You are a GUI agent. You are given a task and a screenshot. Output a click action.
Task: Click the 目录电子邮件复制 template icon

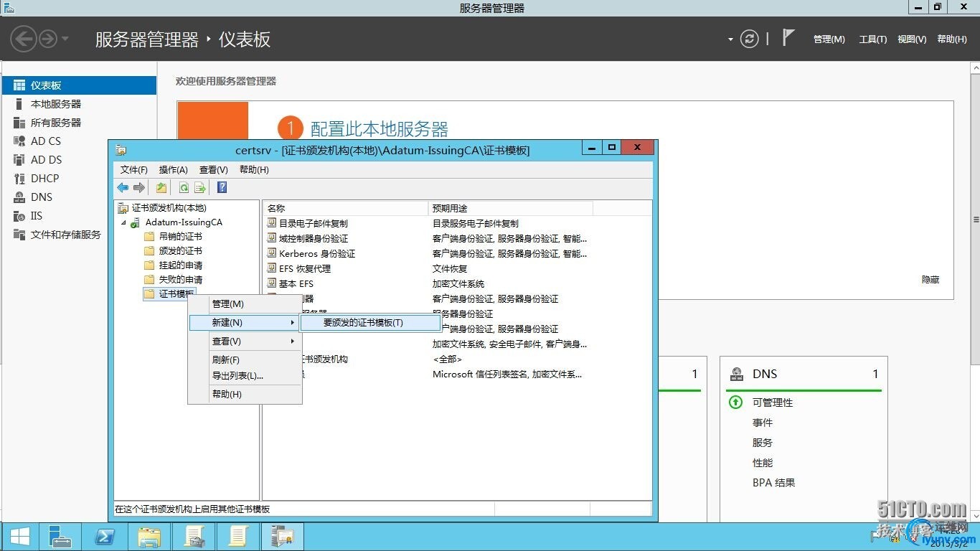[272, 223]
